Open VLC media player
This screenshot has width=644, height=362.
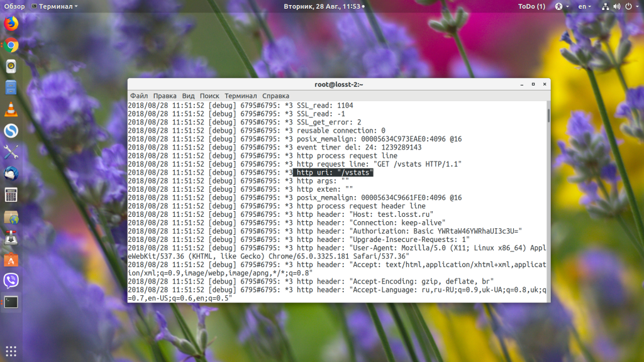pos(11,109)
